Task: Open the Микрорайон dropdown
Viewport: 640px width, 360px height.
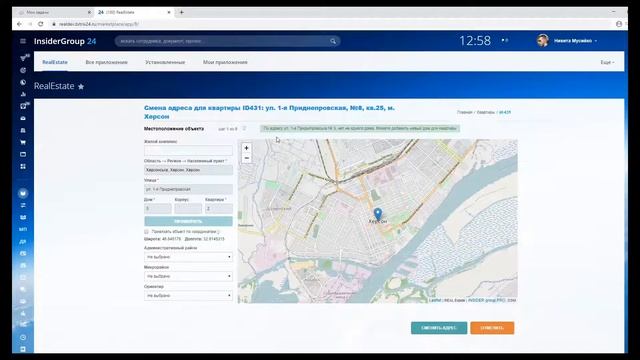Action: [188, 276]
